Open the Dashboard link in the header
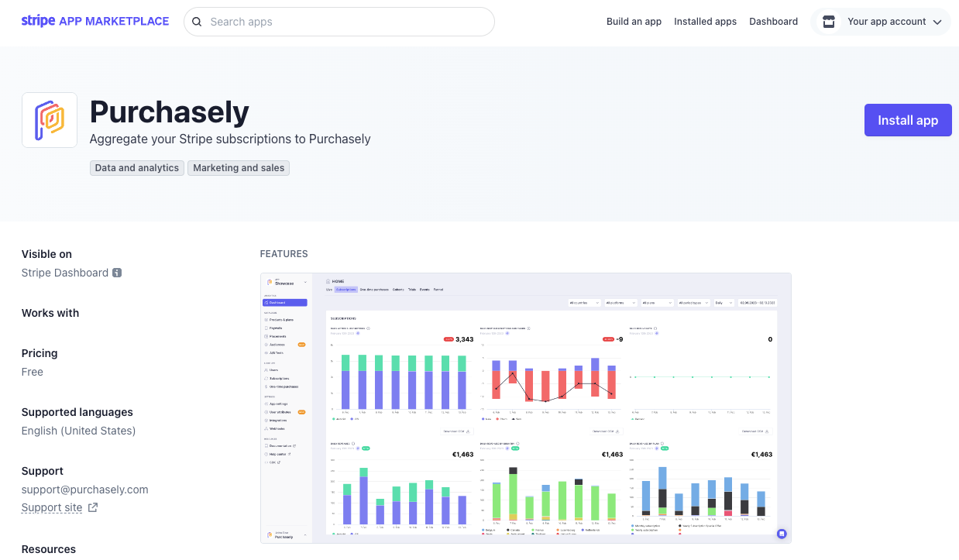Screen dimensions: 959x560 773,22
